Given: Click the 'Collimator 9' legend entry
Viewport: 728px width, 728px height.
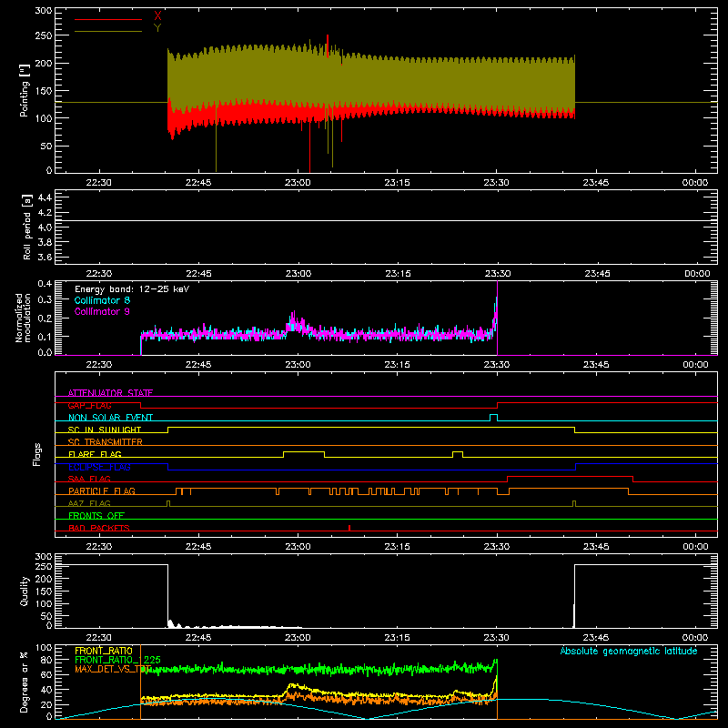Looking at the screenshot, I should (102, 311).
